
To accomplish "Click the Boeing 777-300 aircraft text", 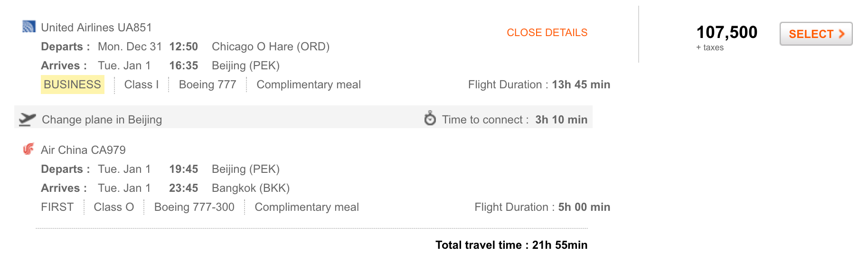I will tap(194, 207).
